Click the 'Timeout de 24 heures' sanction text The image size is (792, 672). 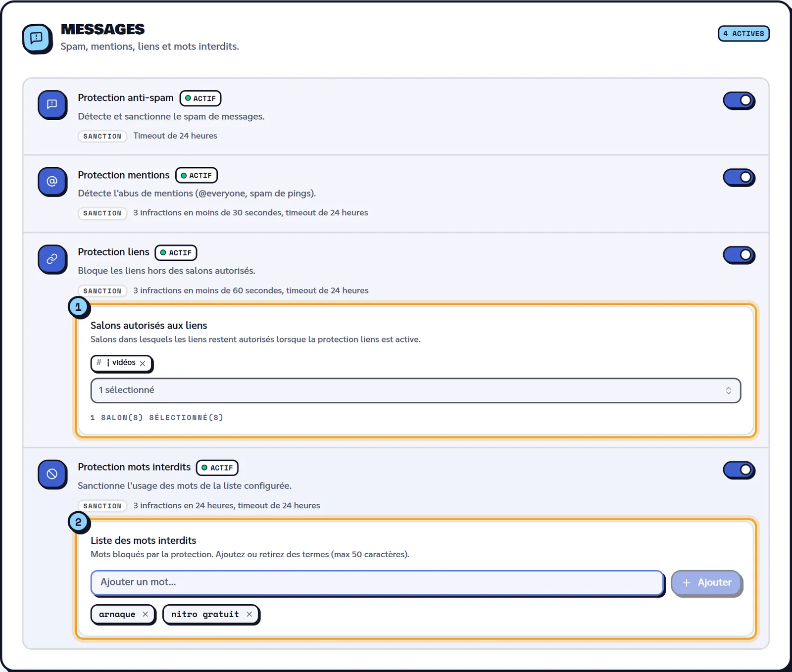[175, 136]
